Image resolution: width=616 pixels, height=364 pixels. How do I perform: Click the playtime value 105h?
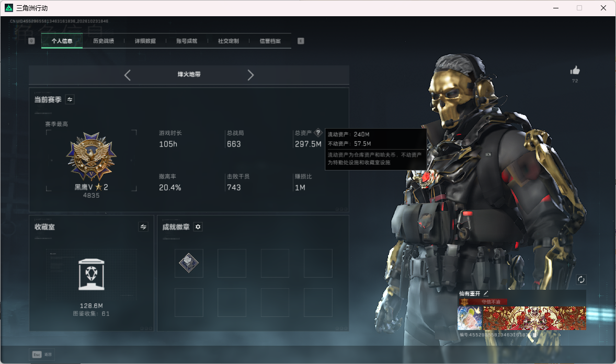(168, 144)
